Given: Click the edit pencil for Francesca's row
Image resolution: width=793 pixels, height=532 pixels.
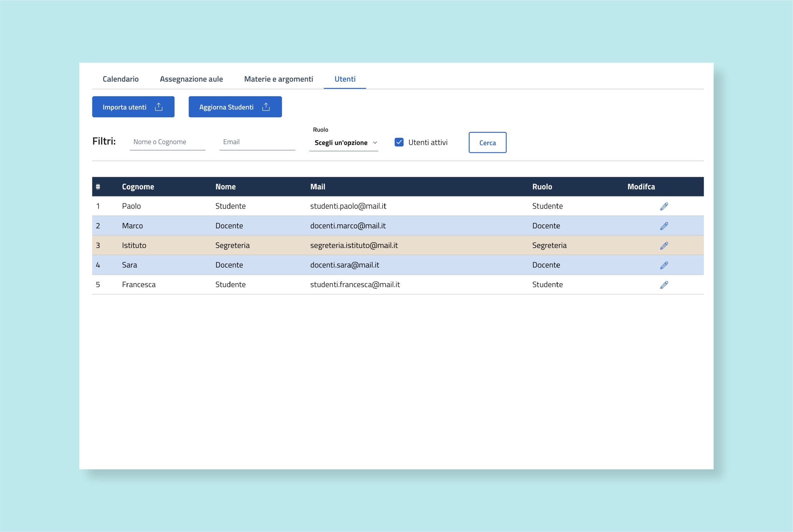Looking at the screenshot, I should pos(664,285).
